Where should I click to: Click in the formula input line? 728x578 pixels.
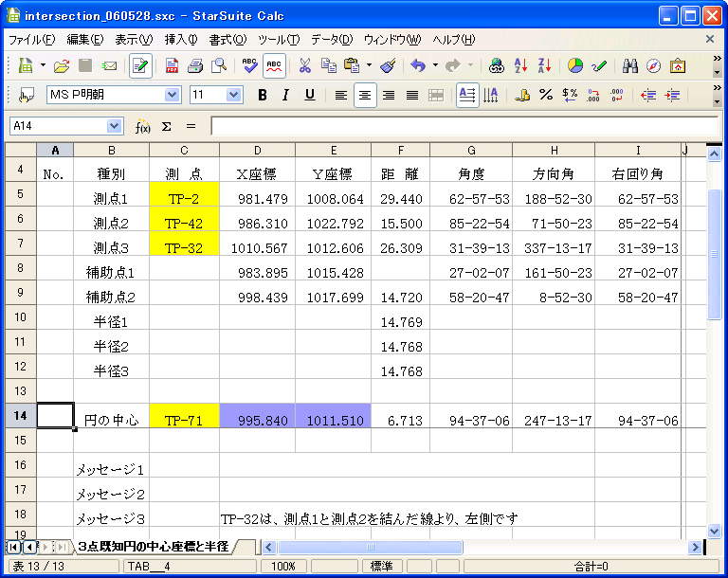pos(464,126)
